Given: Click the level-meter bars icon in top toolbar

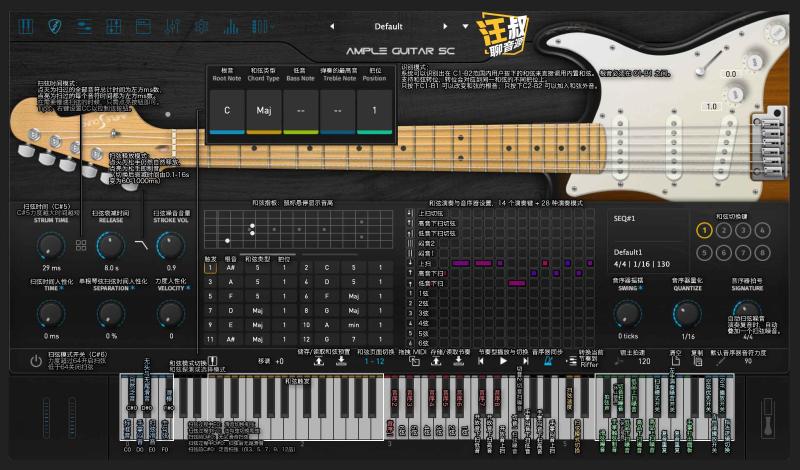Looking at the screenshot, I should pos(261,27).
